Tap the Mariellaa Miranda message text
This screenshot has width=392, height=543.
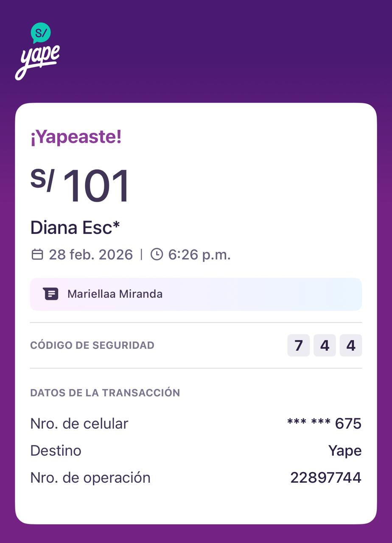[115, 294]
